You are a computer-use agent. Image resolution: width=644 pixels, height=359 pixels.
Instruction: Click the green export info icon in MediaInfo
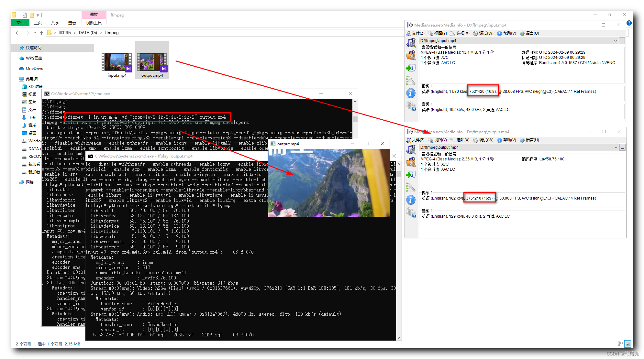coord(411,68)
